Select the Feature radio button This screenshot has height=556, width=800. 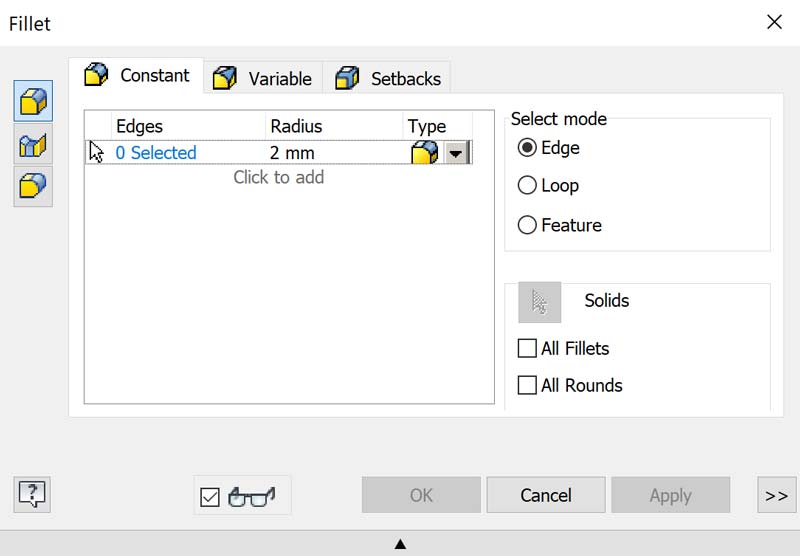[x=527, y=225]
